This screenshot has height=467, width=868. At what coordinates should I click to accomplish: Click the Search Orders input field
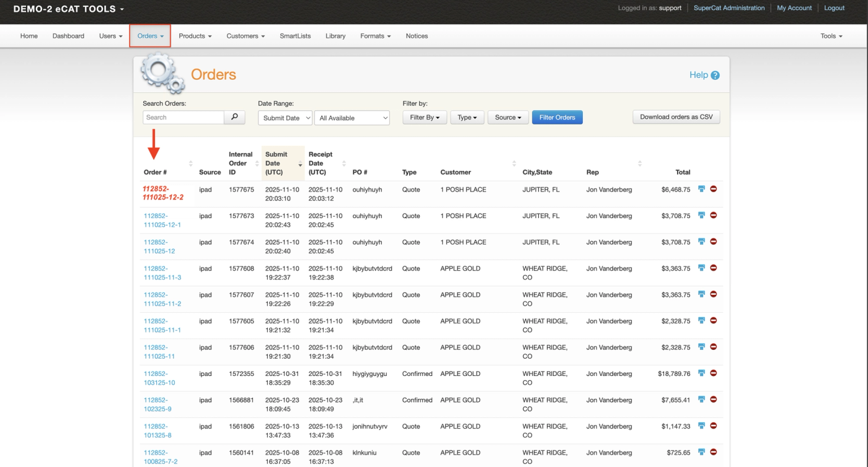point(184,117)
